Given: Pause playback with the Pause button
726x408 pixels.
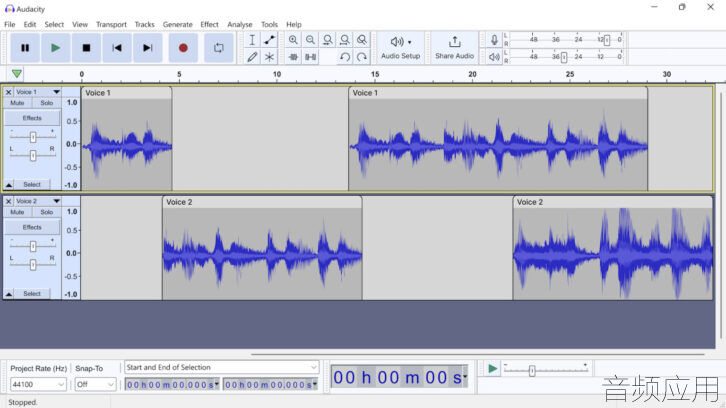Looking at the screenshot, I should click(25, 48).
